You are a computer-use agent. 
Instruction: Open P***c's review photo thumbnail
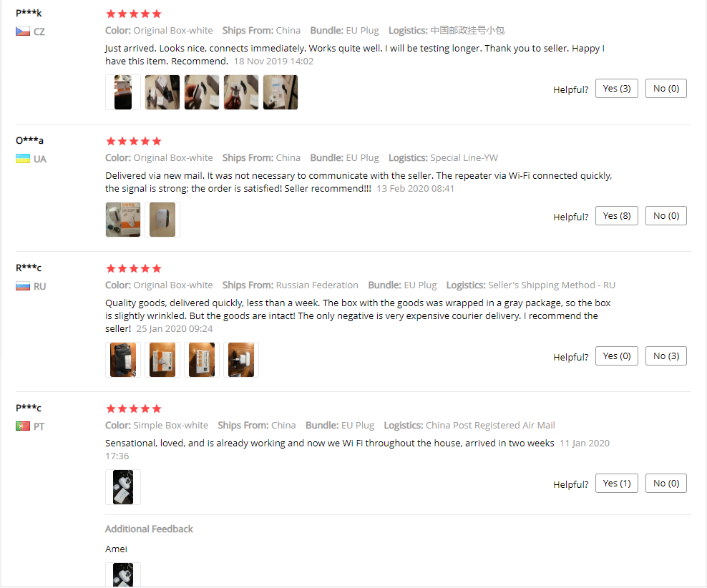click(123, 487)
